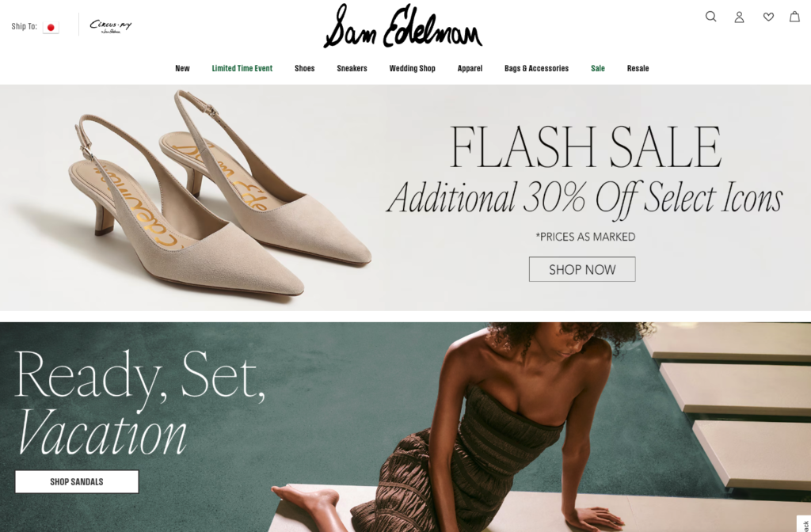Click the SHOP SANDALS button
Screen dimensions: 811x532
point(77,481)
